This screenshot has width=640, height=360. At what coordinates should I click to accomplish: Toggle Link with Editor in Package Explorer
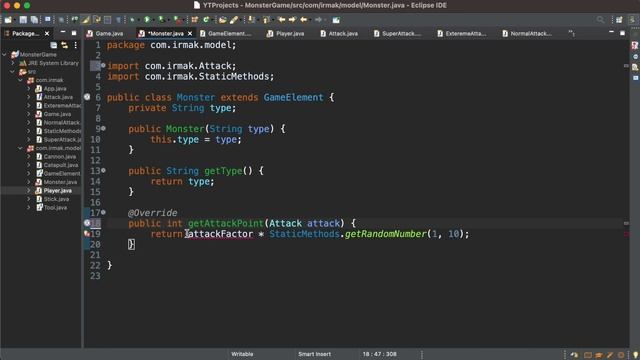[64, 45]
